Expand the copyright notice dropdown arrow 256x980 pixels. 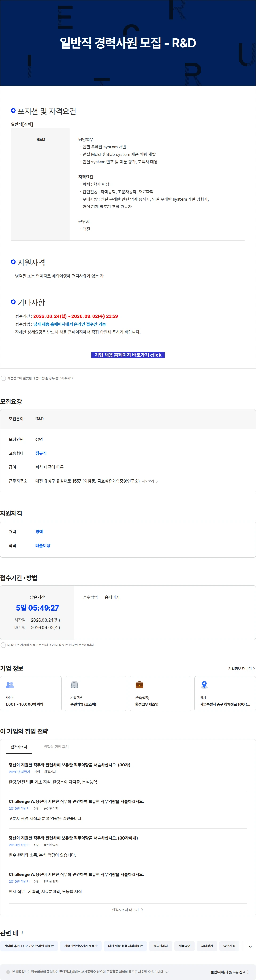coord(167,972)
